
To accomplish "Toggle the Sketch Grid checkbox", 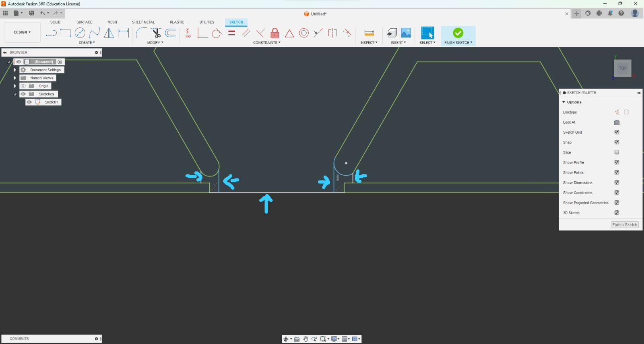I will (617, 132).
